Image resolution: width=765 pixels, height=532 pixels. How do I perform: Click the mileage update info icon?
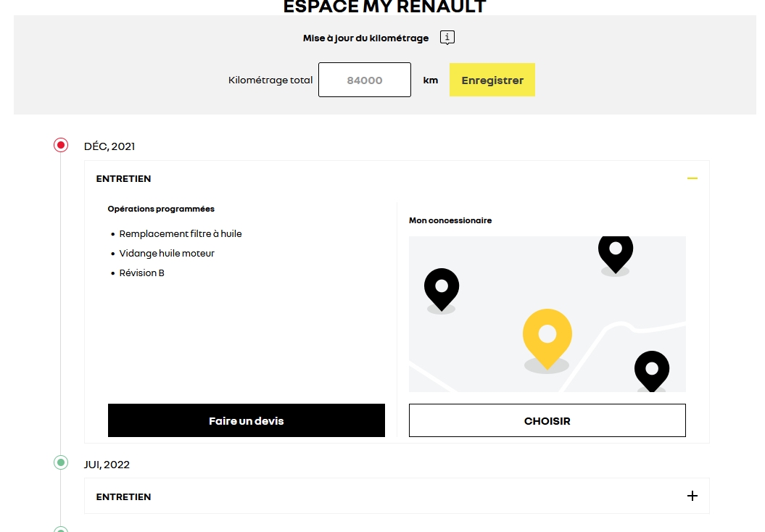tap(447, 38)
